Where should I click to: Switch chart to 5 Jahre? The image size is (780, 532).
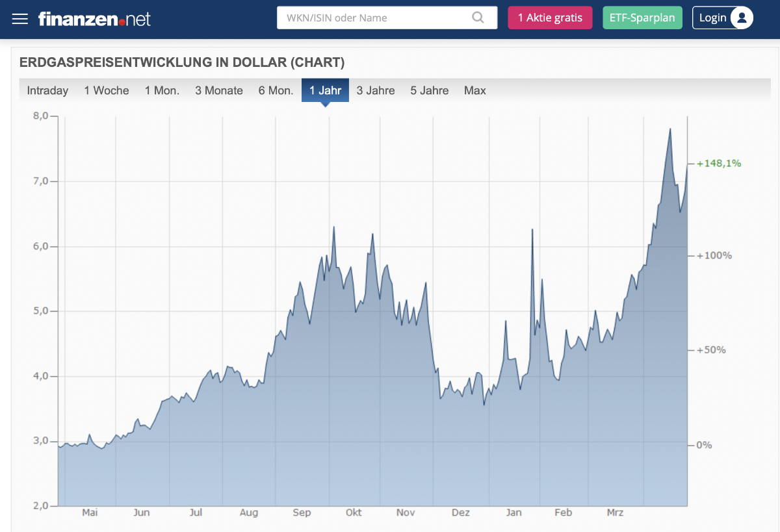point(429,90)
